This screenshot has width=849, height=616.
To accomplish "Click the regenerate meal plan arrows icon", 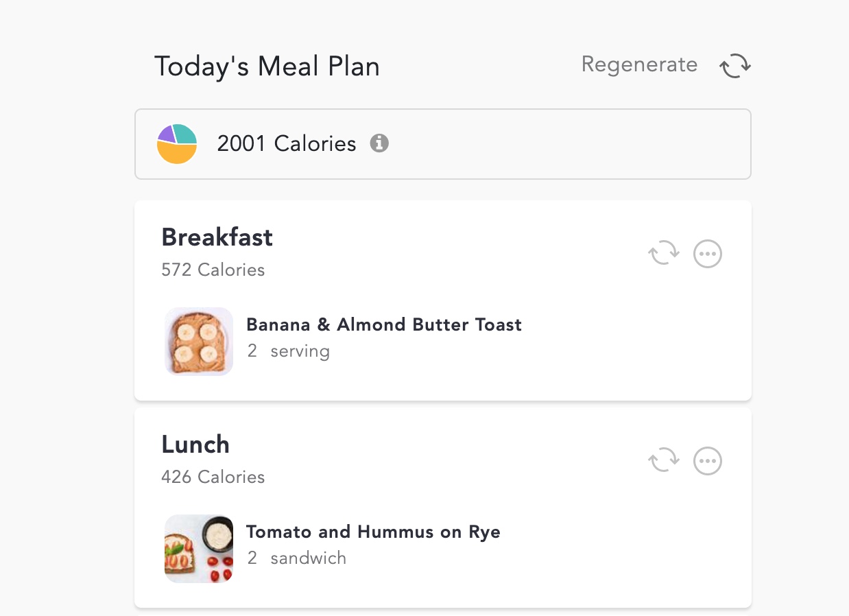I will click(734, 67).
